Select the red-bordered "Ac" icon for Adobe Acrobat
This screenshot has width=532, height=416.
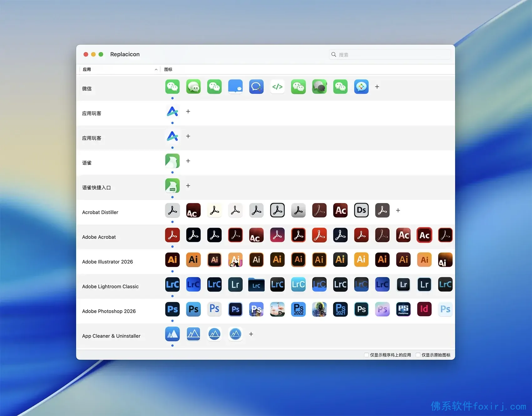click(424, 235)
